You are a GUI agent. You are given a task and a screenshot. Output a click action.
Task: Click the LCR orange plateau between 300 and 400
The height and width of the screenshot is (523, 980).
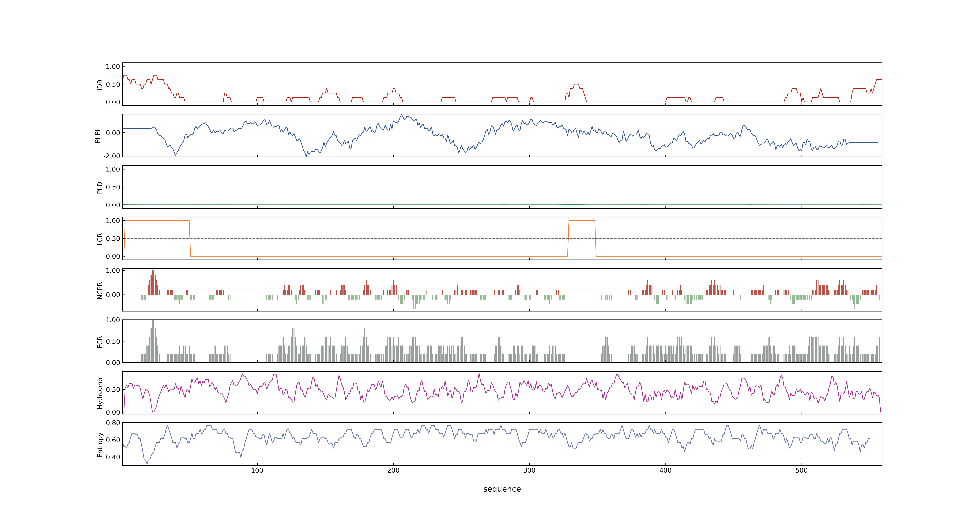click(582, 221)
